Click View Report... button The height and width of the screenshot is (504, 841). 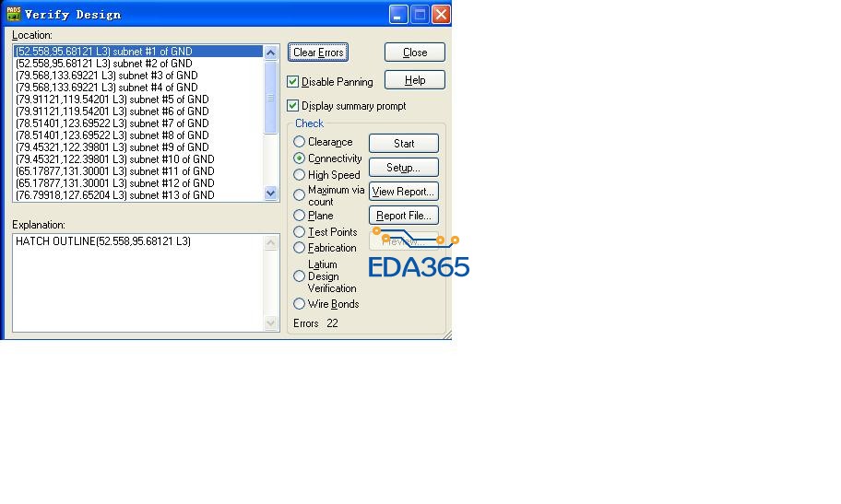pyautogui.click(x=403, y=192)
